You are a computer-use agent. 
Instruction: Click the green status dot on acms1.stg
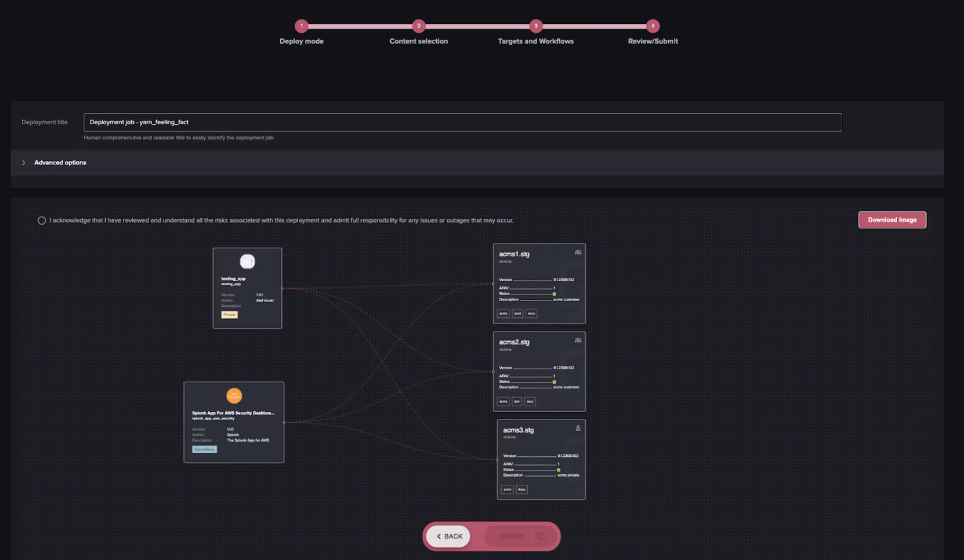[x=554, y=294]
